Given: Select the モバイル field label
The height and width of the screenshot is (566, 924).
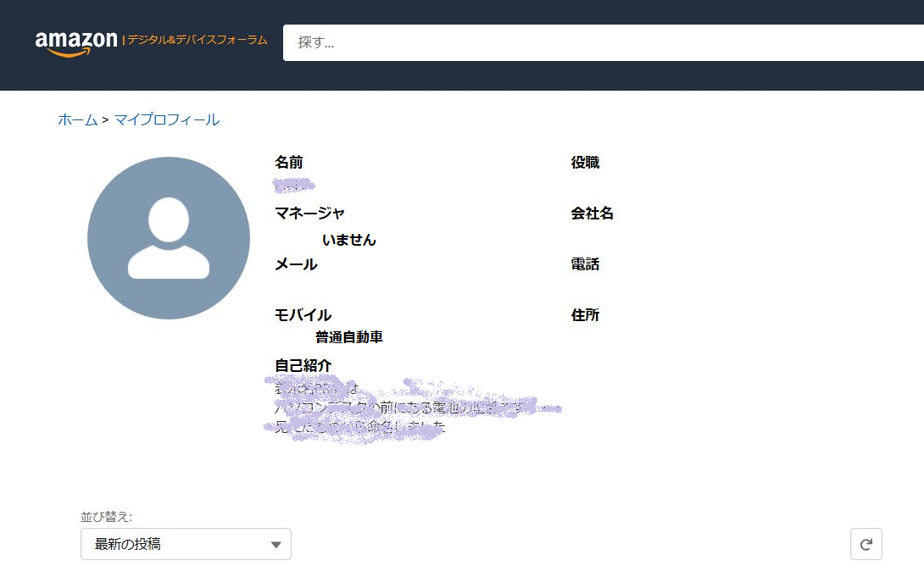Looking at the screenshot, I should [x=303, y=315].
